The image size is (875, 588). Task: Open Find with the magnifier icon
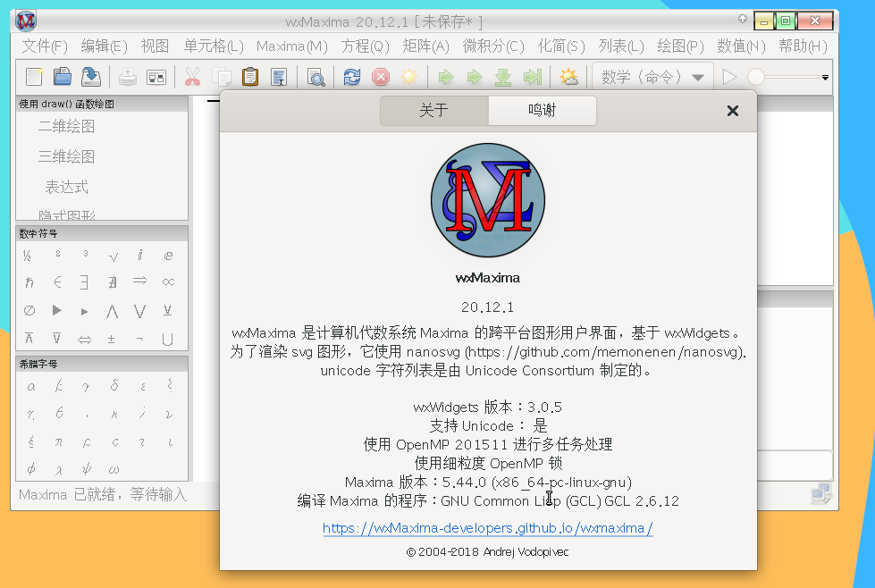click(x=316, y=77)
